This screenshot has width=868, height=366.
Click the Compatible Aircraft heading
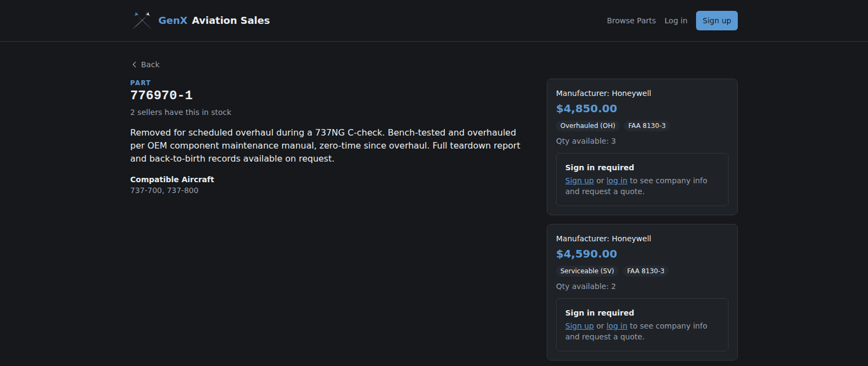pyautogui.click(x=172, y=179)
